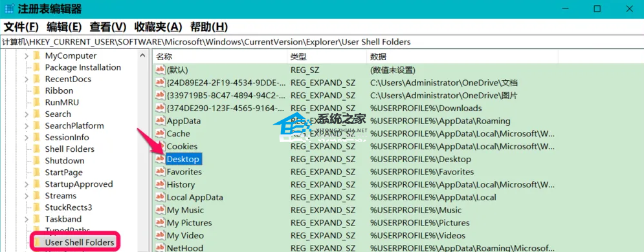Click the tree pane scroll up arrow
This screenshot has width=644, height=252.
coord(143,56)
